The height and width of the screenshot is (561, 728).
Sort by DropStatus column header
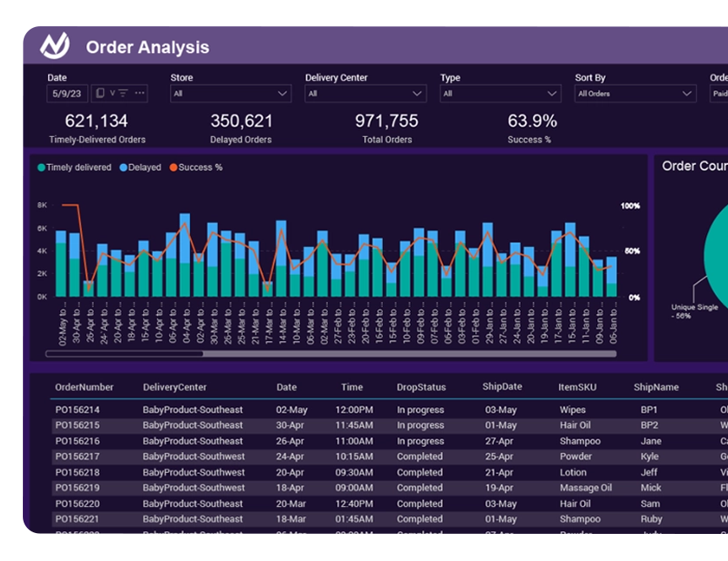point(421,388)
